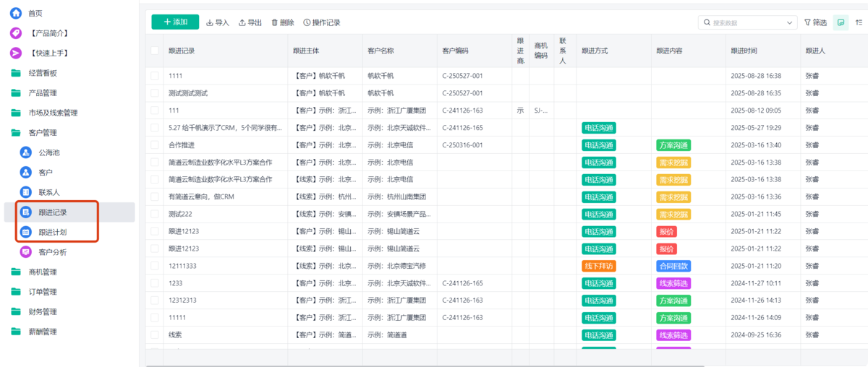Click the 导入 import toolbar button
The height and width of the screenshot is (367, 868).
218,22
